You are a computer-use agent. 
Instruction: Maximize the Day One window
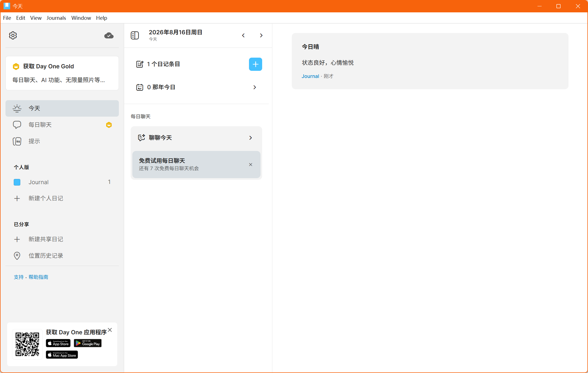pos(558,6)
